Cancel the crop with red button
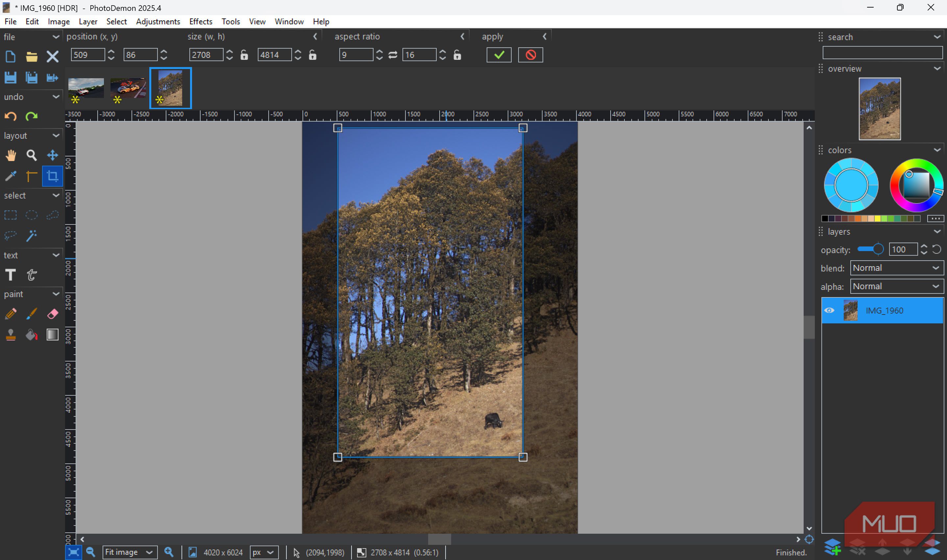This screenshot has width=947, height=560. pyautogui.click(x=530, y=55)
